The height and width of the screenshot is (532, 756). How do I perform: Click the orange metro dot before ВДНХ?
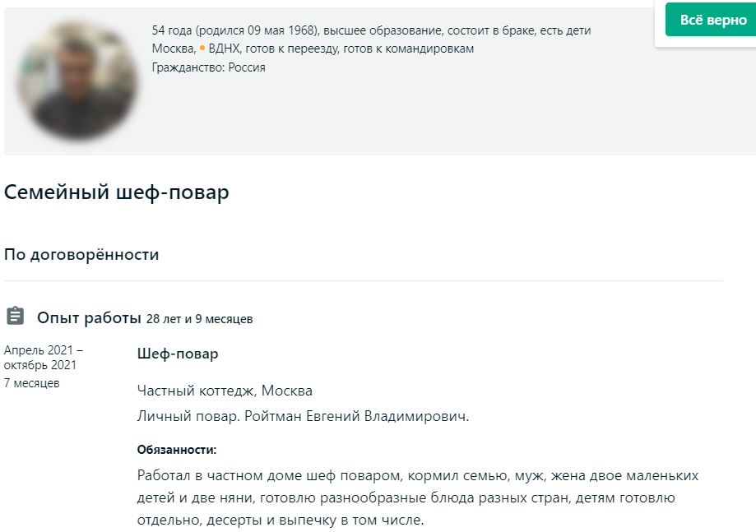(202, 49)
